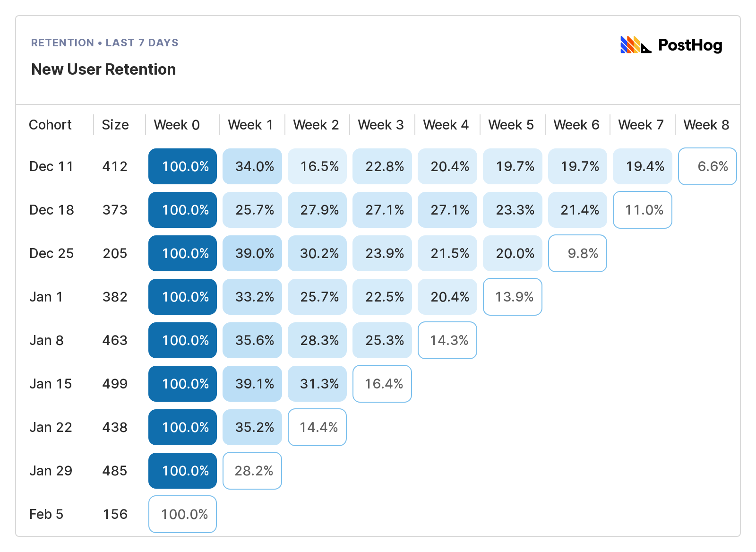The width and height of the screenshot is (756, 552).
Task: Select the Dec 11 Week 1 34.0% cell
Action: 252,166
